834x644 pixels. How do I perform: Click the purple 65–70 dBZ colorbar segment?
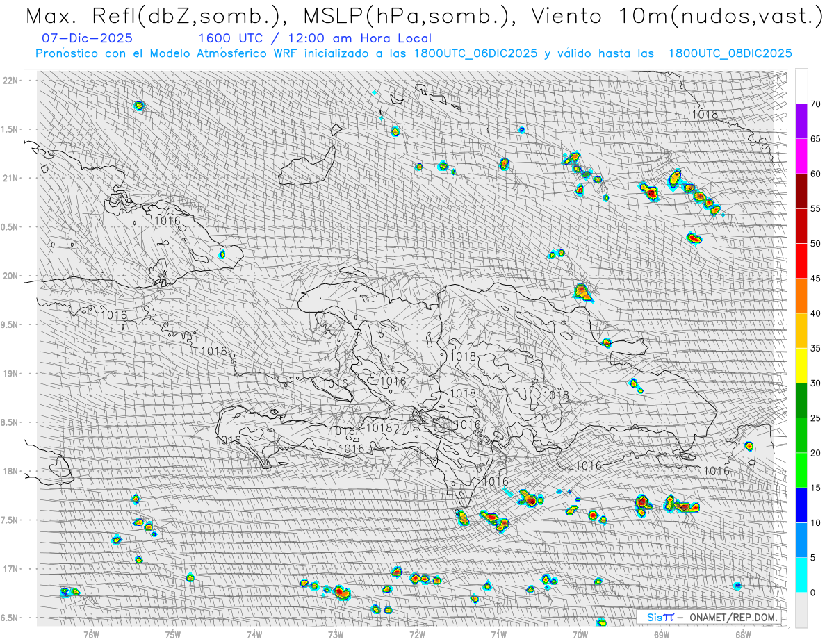801,122
